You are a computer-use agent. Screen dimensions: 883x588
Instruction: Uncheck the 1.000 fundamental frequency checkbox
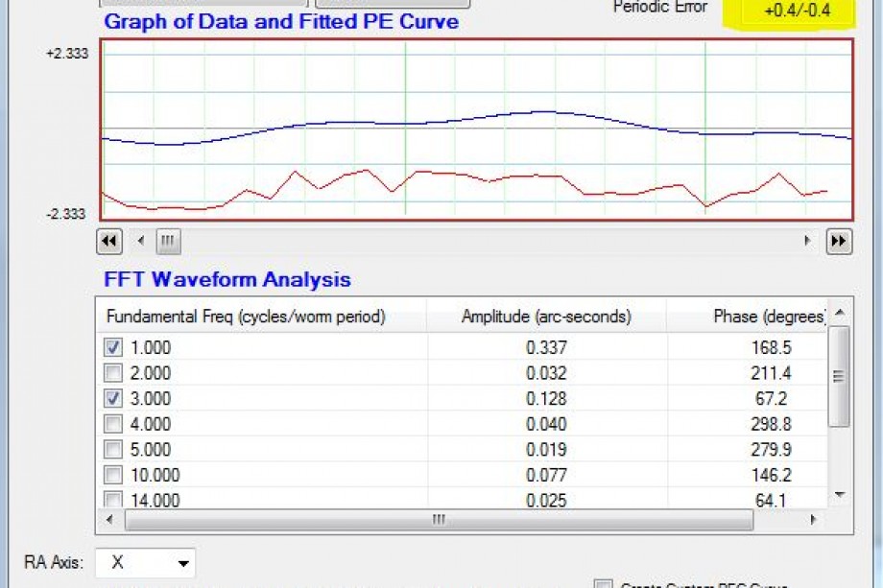pos(113,347)
